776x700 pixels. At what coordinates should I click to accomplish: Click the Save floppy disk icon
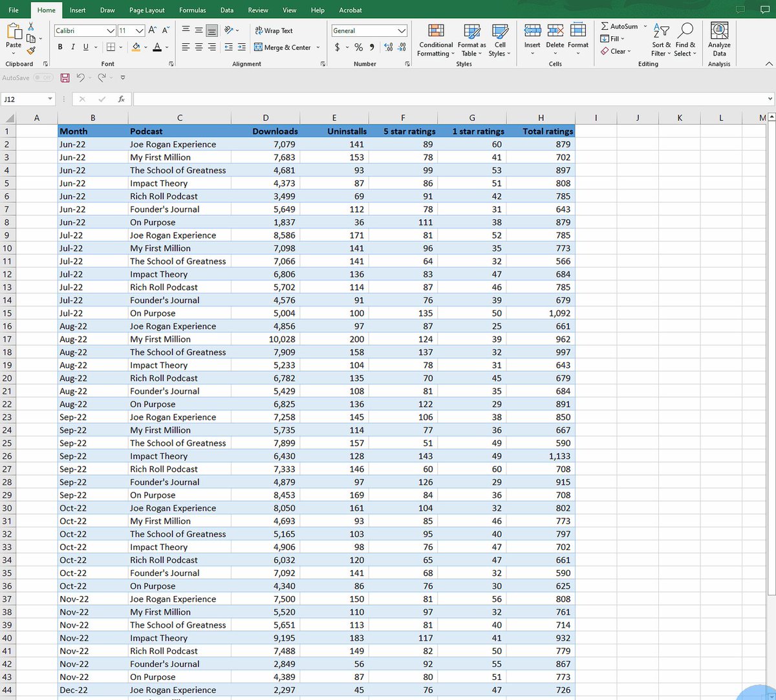click(x=65, y=78)
